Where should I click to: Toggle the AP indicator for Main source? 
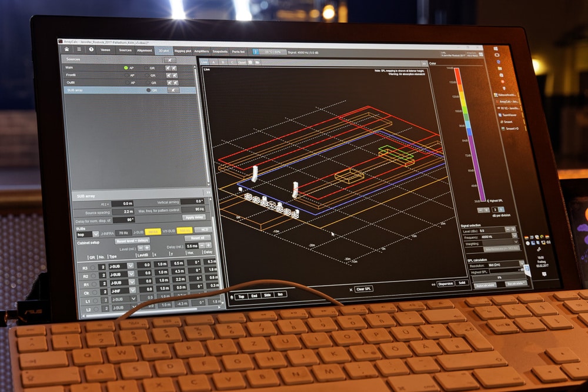pyautogui.click(x=126, y=68)
